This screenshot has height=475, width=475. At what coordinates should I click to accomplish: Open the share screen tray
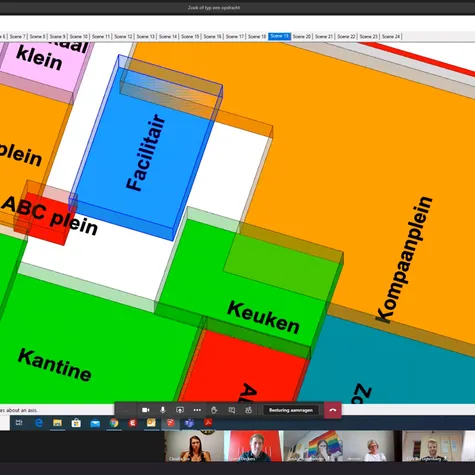pos(180,410)
